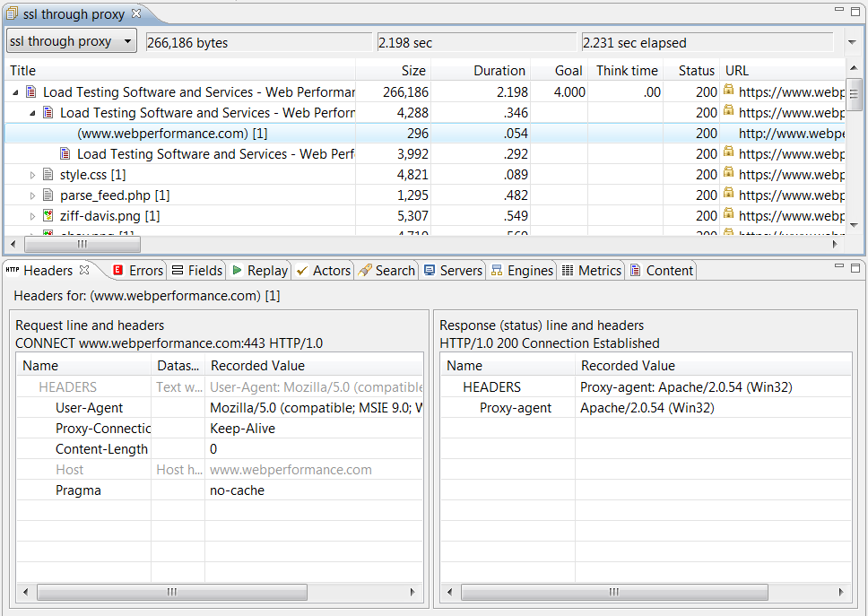The width and height of the screenshot is (868, 616).
Task: Select the Headers tab
Action: [48, 270]
